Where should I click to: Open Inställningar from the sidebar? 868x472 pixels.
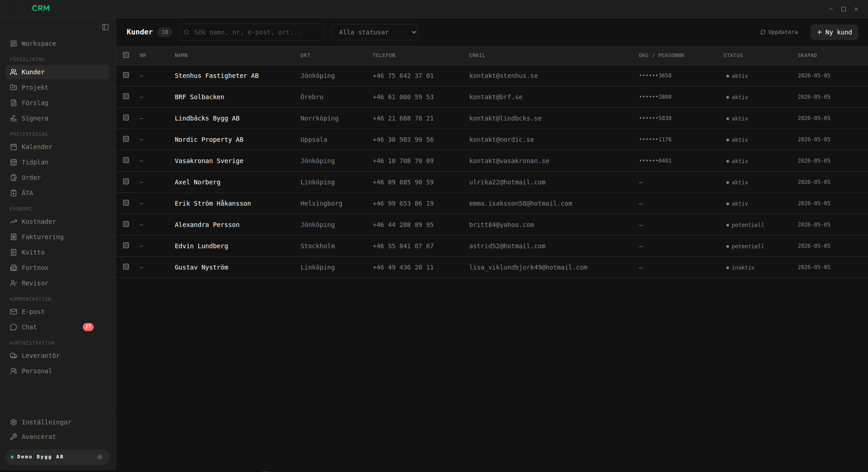pos(57,422)
